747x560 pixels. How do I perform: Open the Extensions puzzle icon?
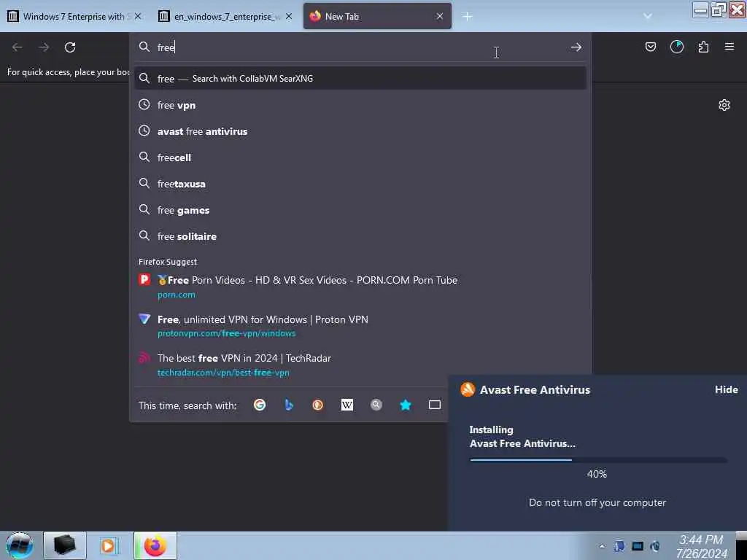pyautogui.click(x=703, y=47)
